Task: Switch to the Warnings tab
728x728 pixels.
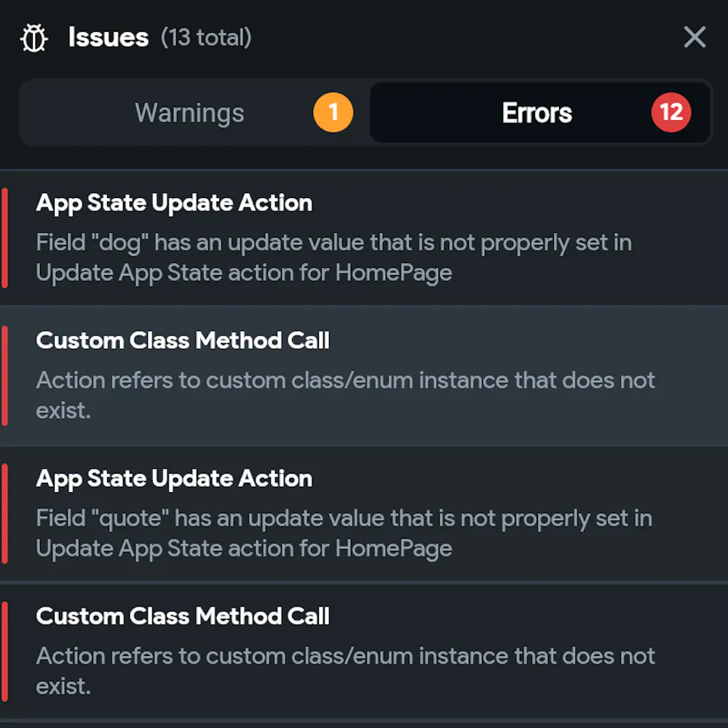Action: point(189,113)
